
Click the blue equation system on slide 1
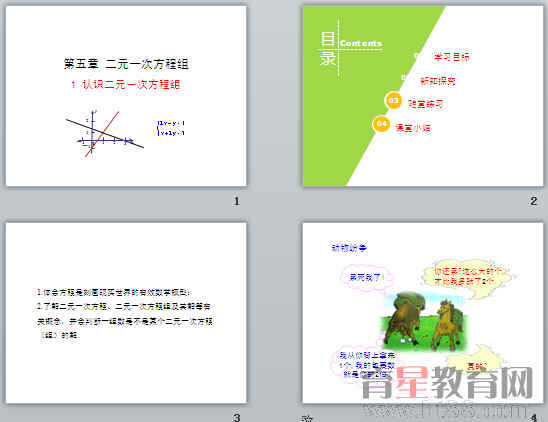pos(171,128)
